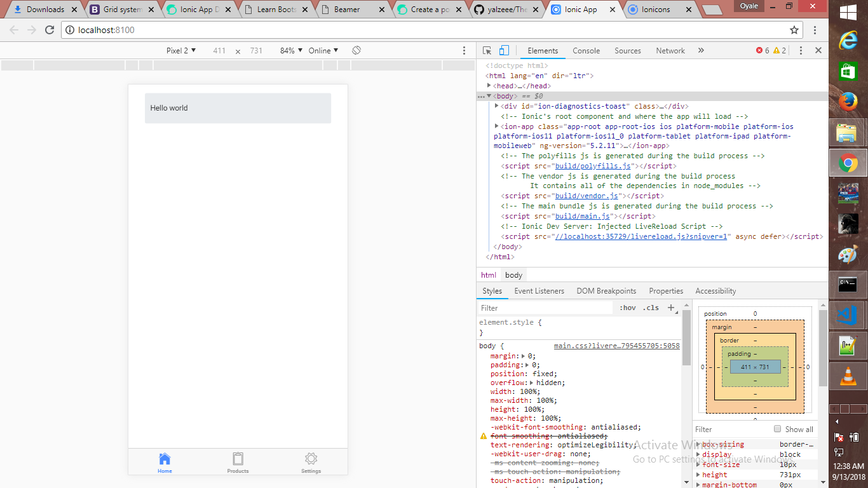This screenshot has height=488, width=868.
Task: Switch to the Sources panel tab
Action: [x=628, y=51]
